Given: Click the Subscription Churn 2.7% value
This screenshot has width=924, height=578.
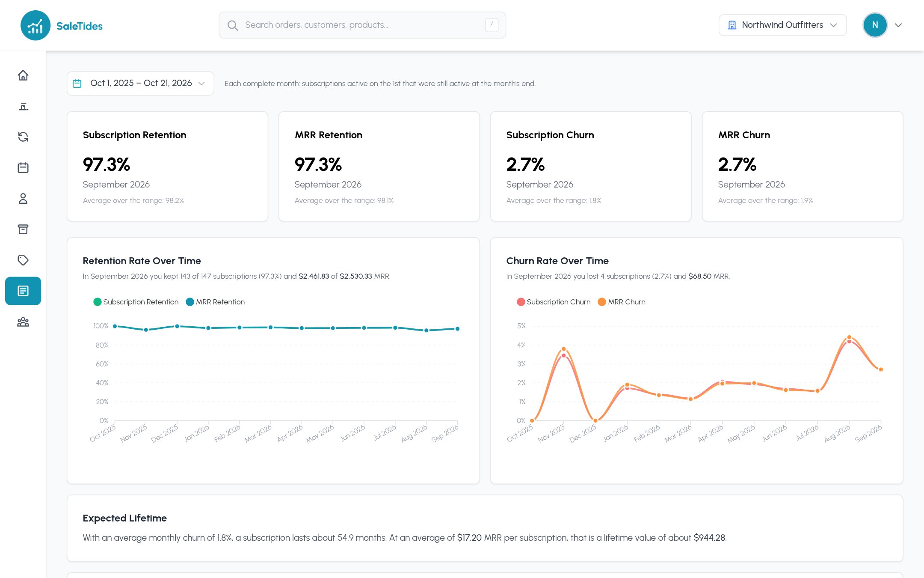Looking at the screenshot, I should 525,164.
